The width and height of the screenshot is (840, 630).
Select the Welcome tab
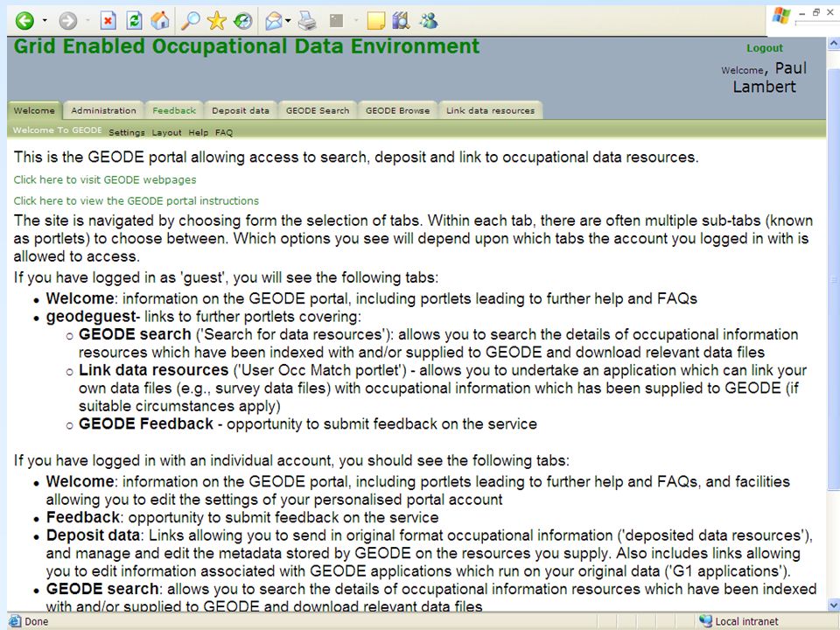click(34, 110)
